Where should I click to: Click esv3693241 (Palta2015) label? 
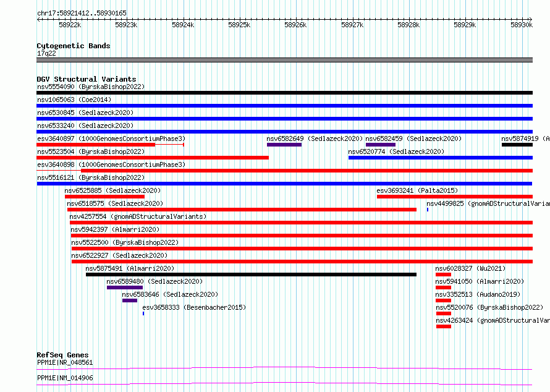pyautogui.click(x=417, y=190)
